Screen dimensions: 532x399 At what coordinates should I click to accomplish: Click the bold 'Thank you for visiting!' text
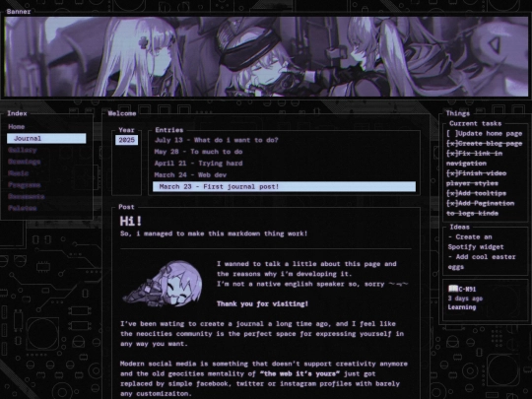(262, 303)
